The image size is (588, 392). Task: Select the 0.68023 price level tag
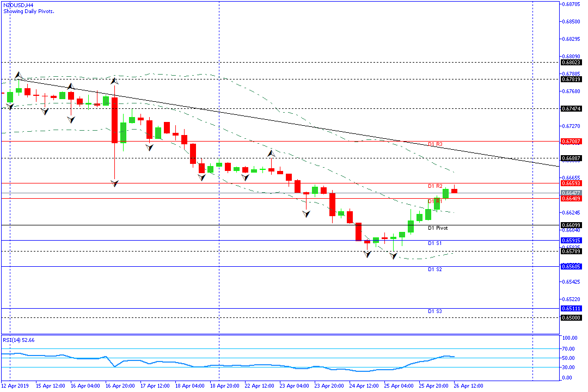(x=571, y=63)
